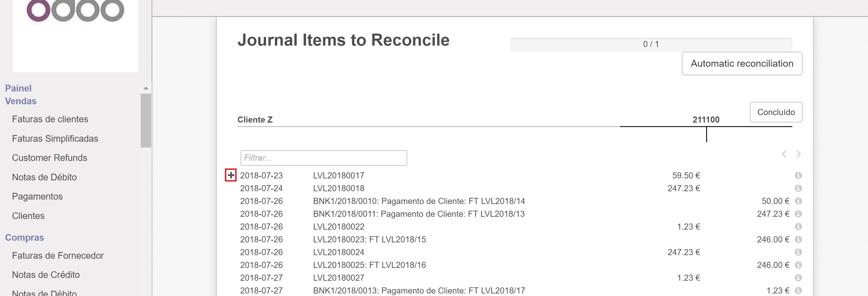868x296 pixels.
Task: Open the Compras section link
Action: coord(24,238)
